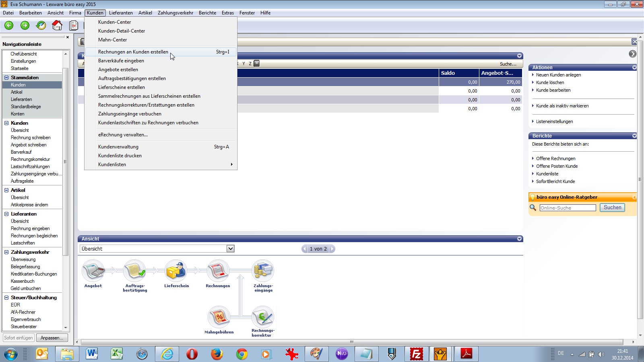Open Kassenbuch in navigation list
Image resolution: width=644 pixels, height=362 pixels.
tap(23, 281)
